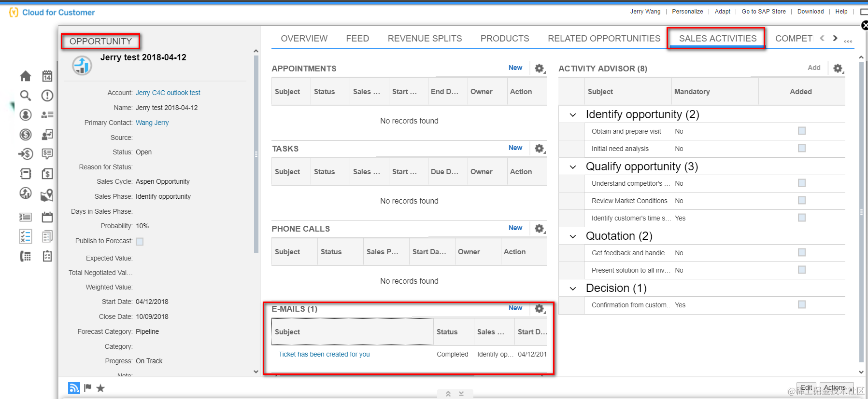Click the exclamation alert icon in sidebar
868x399 pixels.
47,96
